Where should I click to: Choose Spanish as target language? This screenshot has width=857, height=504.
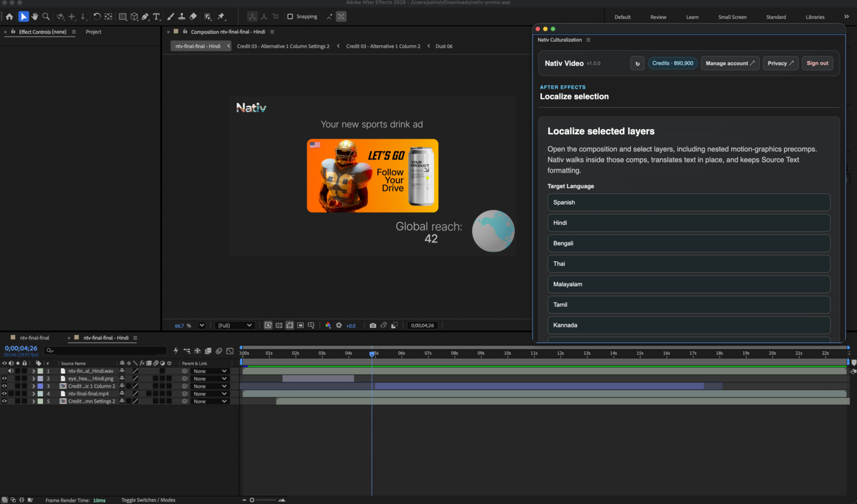point(689,202)
